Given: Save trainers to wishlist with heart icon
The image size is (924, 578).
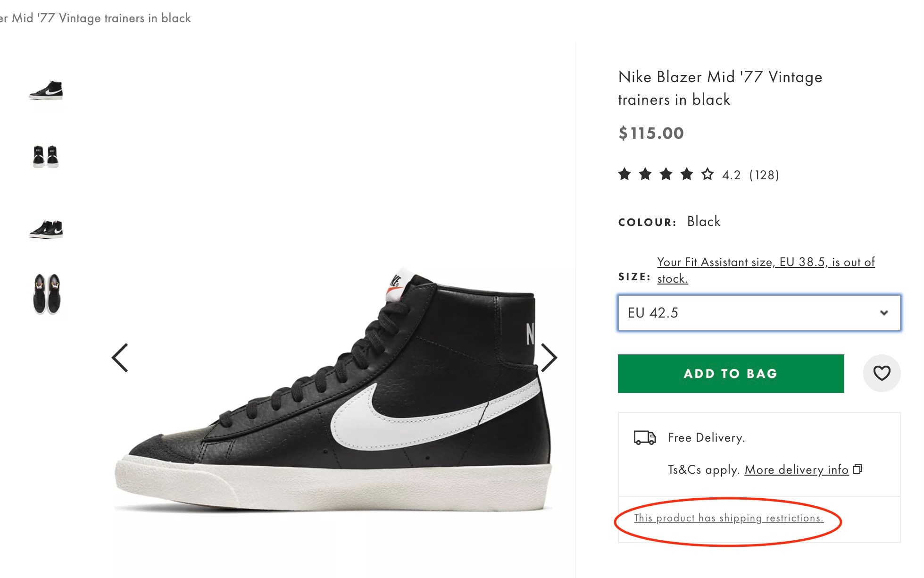Looking at the screenshot, I should [x=881, y=373].
